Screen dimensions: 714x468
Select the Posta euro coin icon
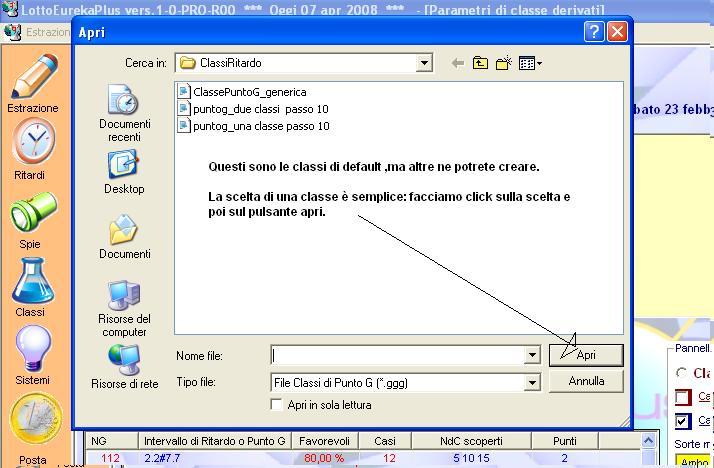(x=35, y=418)
